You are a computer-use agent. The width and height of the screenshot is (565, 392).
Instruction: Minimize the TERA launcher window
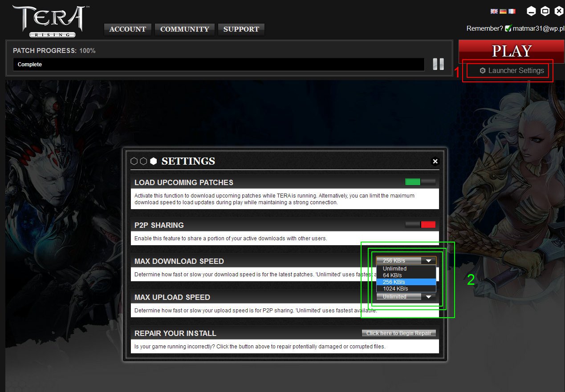pyautogui.click(x=531, y=11)
